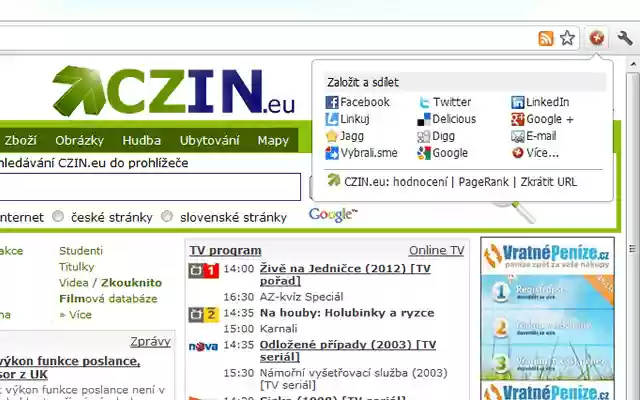The image size is (640, 400).
Task: Select the české stránky radio button
Action: [x=58, y=216]
